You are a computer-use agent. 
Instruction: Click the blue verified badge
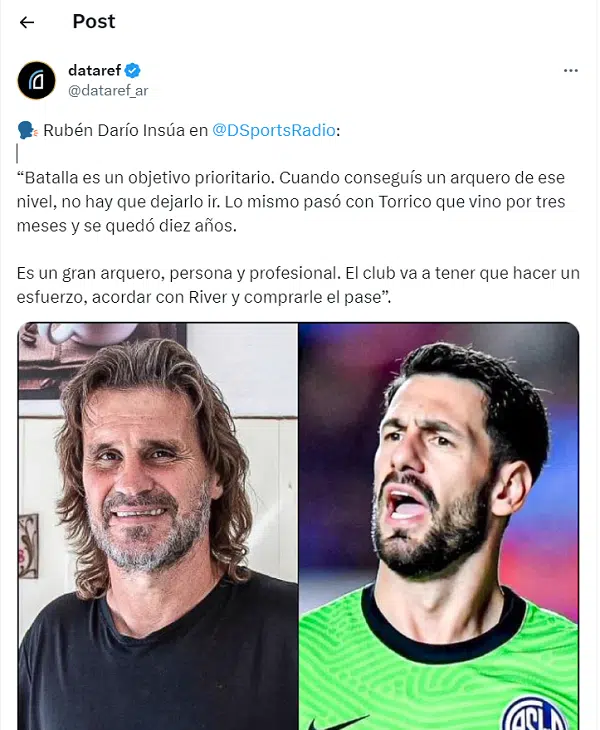pos(133,70)
